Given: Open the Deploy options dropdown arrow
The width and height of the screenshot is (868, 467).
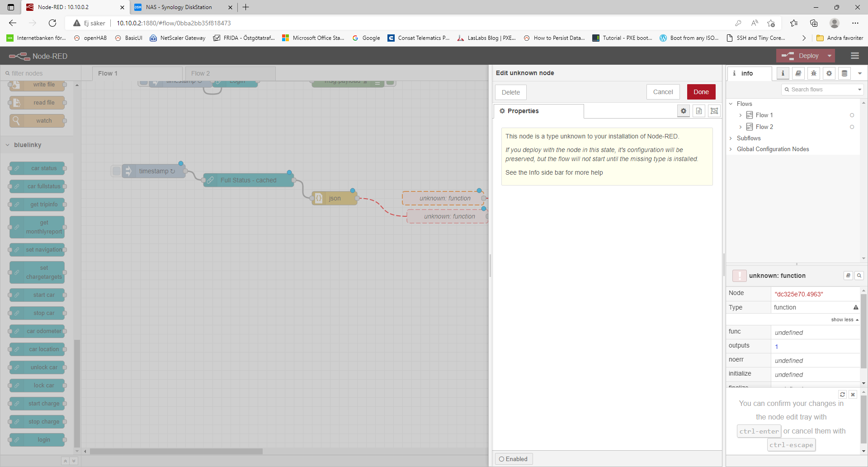Looking at the screenshot, I should pos(830,56).
